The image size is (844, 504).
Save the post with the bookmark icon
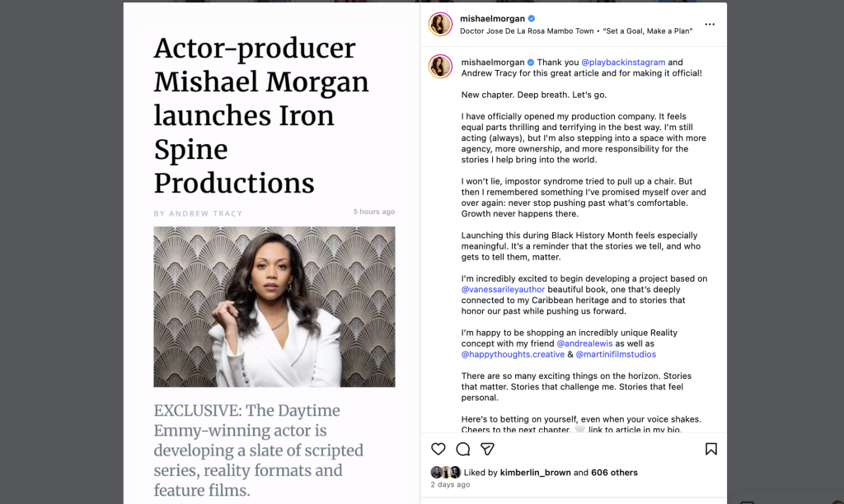click(x=710, y=449)
